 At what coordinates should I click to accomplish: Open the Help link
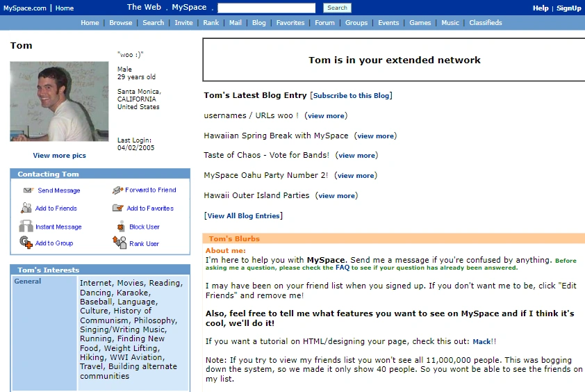click(x=541, y=8)
